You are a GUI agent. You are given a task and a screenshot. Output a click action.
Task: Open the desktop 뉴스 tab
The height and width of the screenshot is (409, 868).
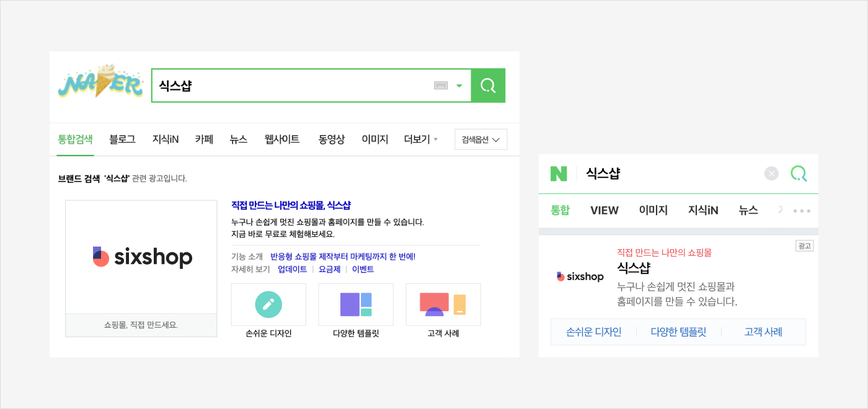238,139
